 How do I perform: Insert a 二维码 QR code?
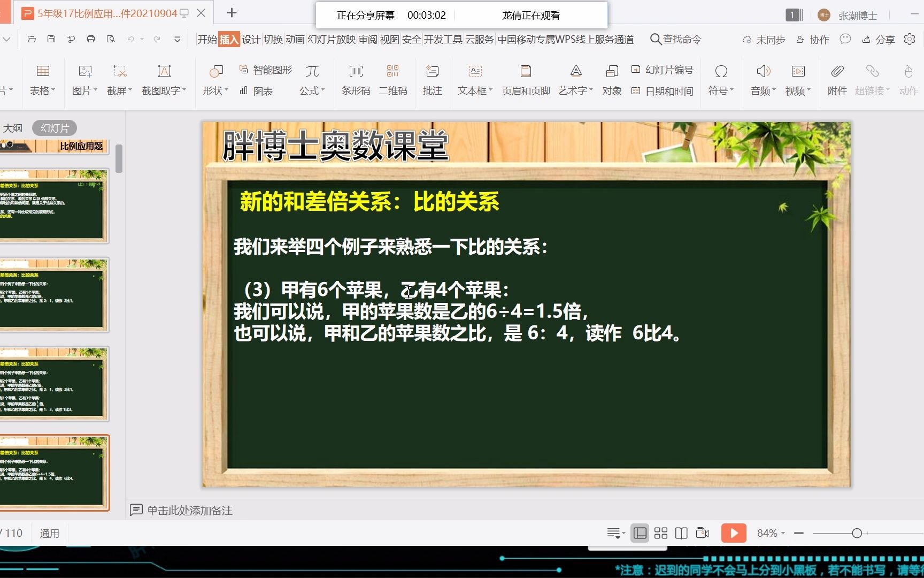click(x=393, y=79)
